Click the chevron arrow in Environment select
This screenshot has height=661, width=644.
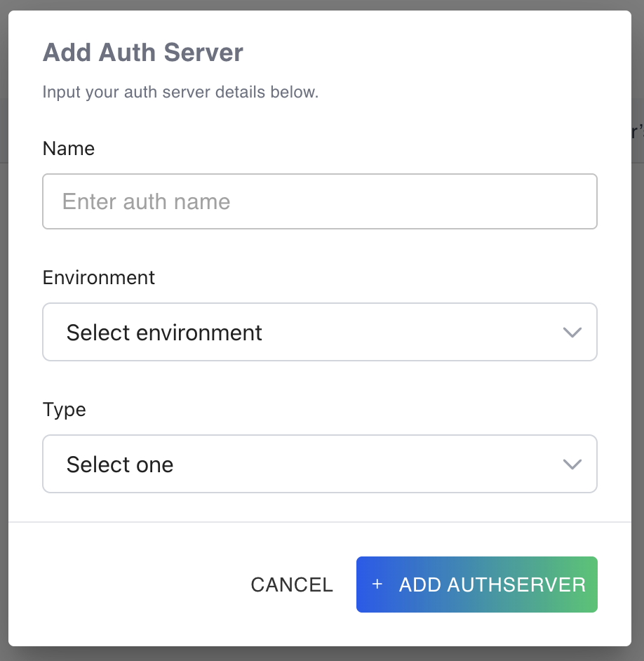click(572, 333)
